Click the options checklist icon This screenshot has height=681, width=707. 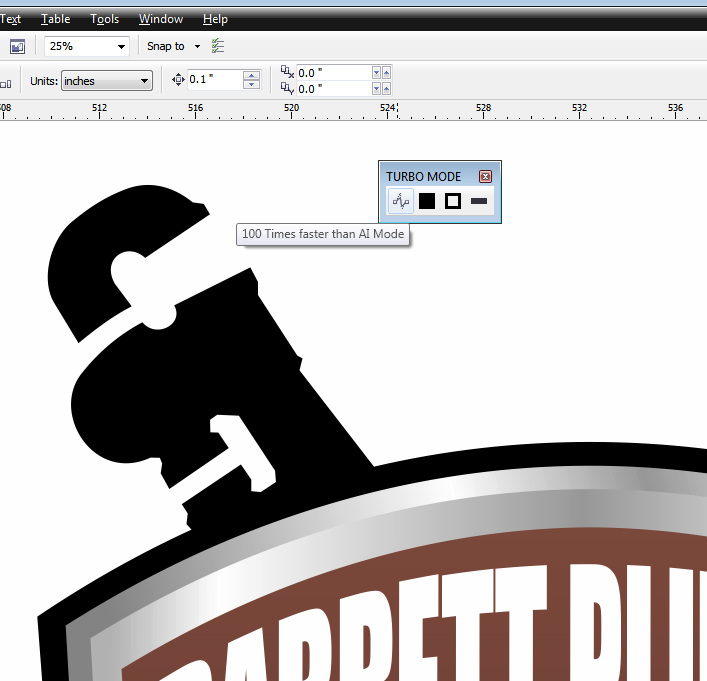[x=218, y=46]
